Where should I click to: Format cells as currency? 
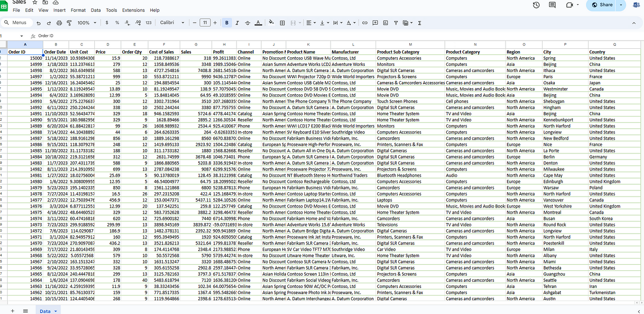click(107, 23)
